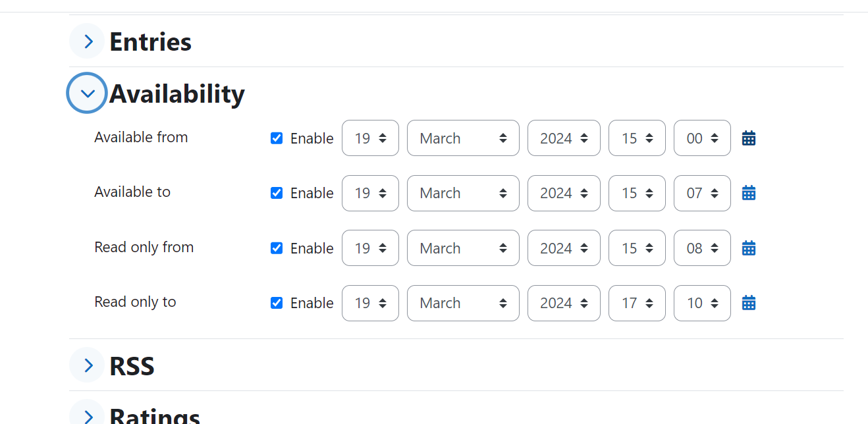
Task: Open the Available from day dropdown
Action: click(x=370, y=138)
